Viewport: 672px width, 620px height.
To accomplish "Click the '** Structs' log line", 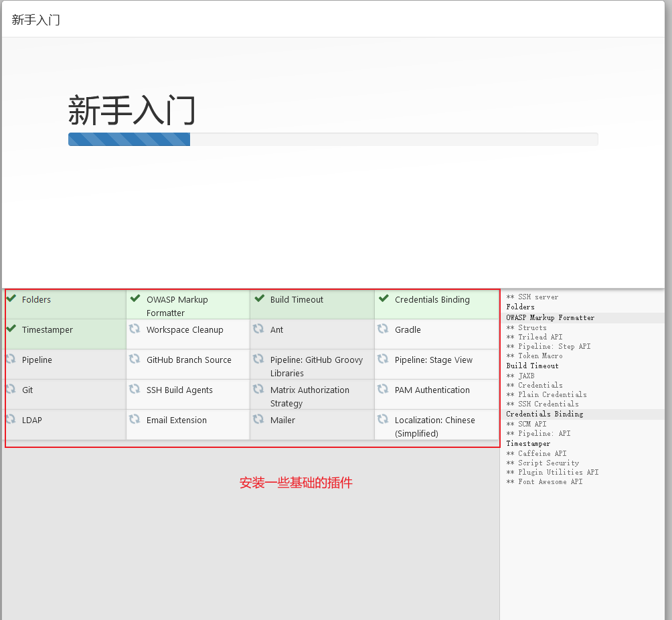I will pyautogui.click(x=526, y=327).
